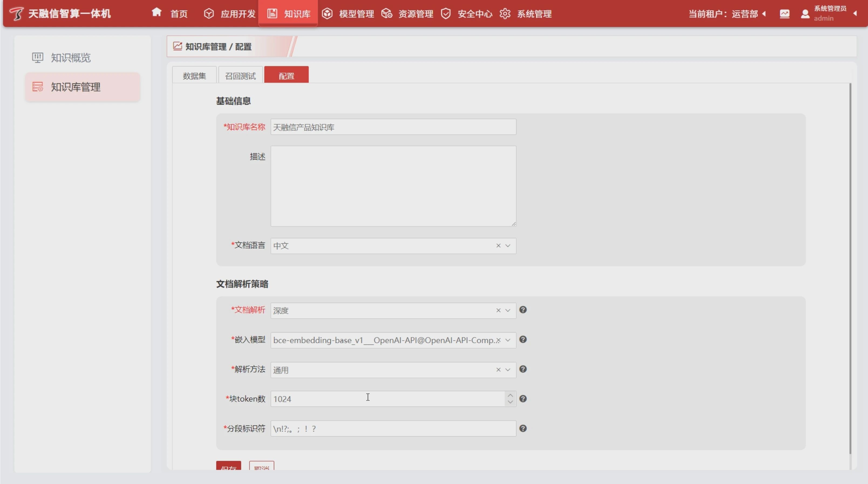Open 知识概览 in the sidebar
This screenshot has height=484, width=868.
point(71,57)
